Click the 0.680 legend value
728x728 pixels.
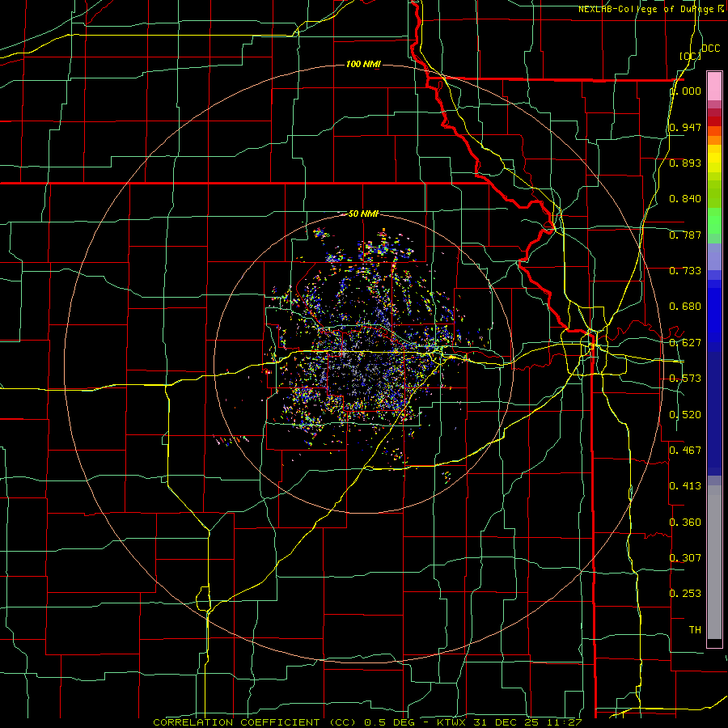click(x=685, y=307)
